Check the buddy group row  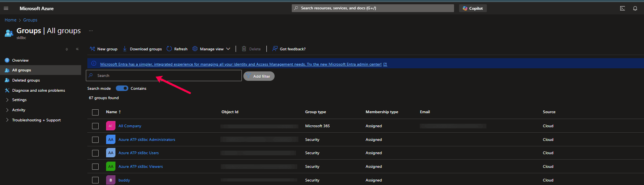pos(96,180)
